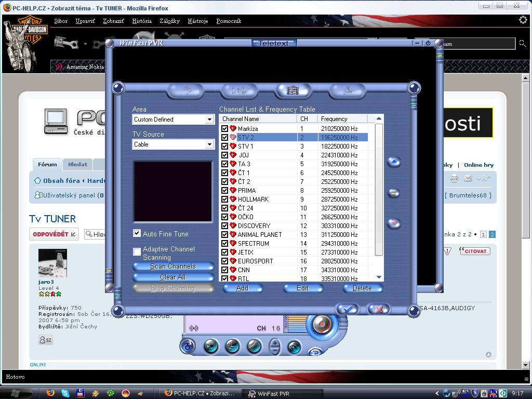Click the Edit channel button

(303, 288)
